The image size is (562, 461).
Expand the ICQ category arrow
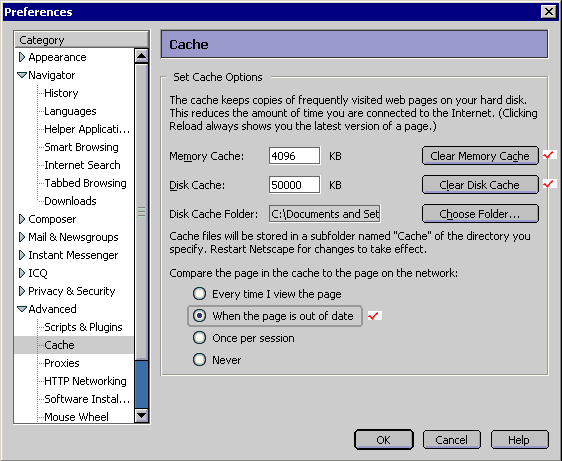click(22, 273)
